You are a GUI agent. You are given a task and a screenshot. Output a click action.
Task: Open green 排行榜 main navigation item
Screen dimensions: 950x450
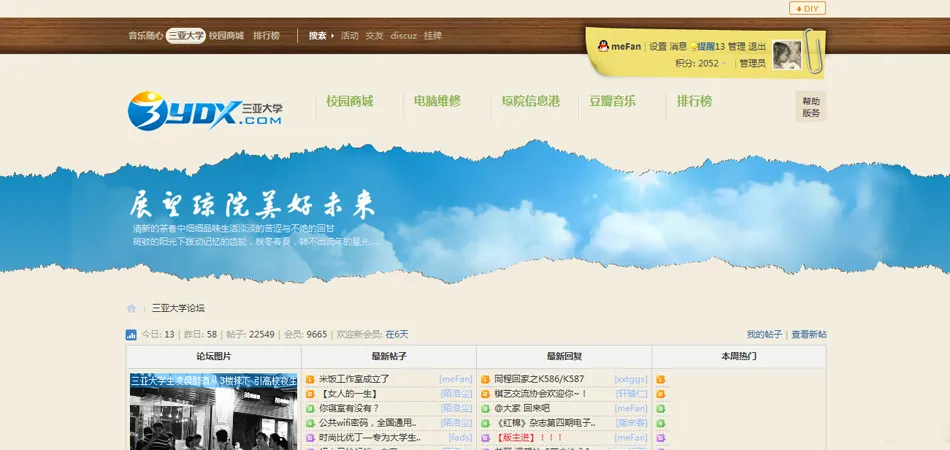[x=694, y=101]
